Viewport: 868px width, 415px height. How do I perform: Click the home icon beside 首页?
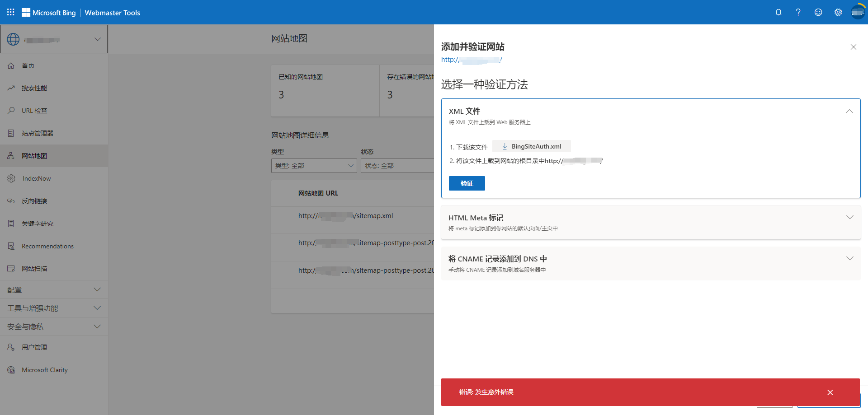pos(11,65)
